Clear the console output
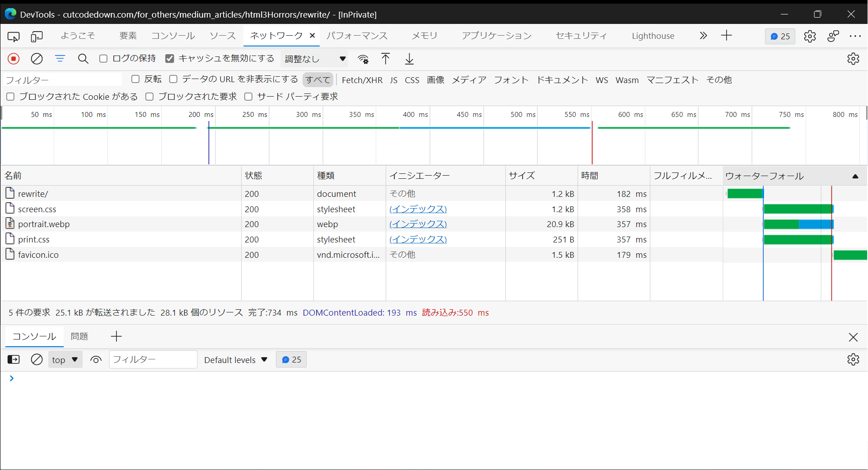The image size is (868, 470). point(37,359)
